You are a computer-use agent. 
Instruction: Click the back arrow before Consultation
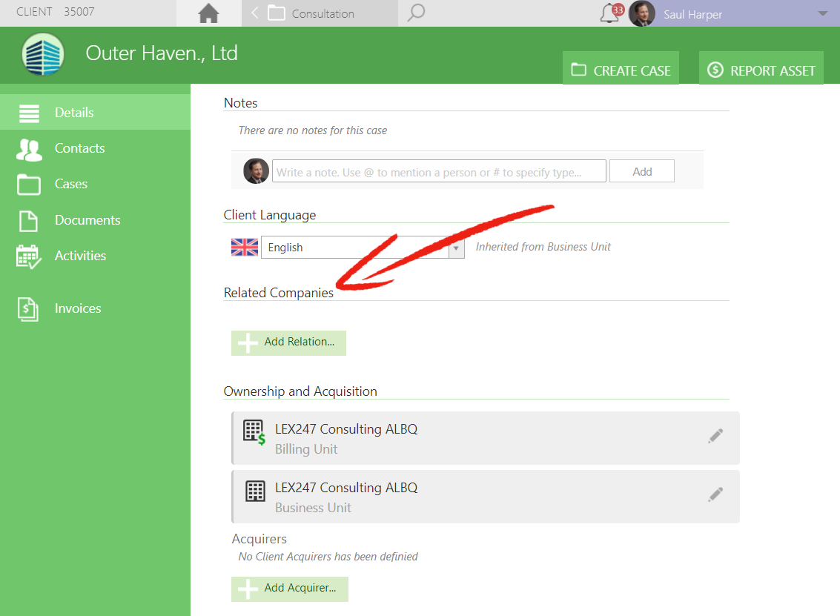[255, 13]
